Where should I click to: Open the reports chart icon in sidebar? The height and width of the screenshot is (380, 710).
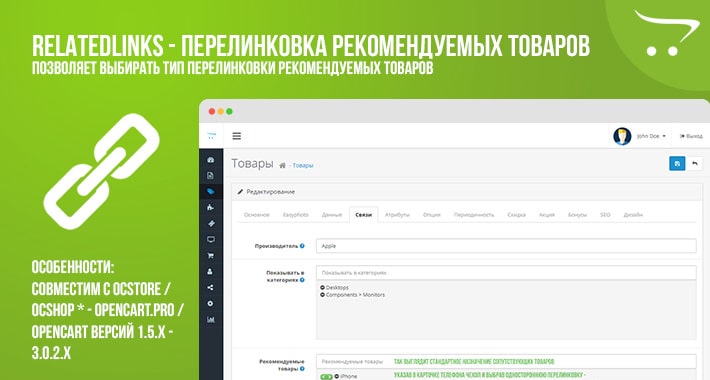tap(211, 320)
